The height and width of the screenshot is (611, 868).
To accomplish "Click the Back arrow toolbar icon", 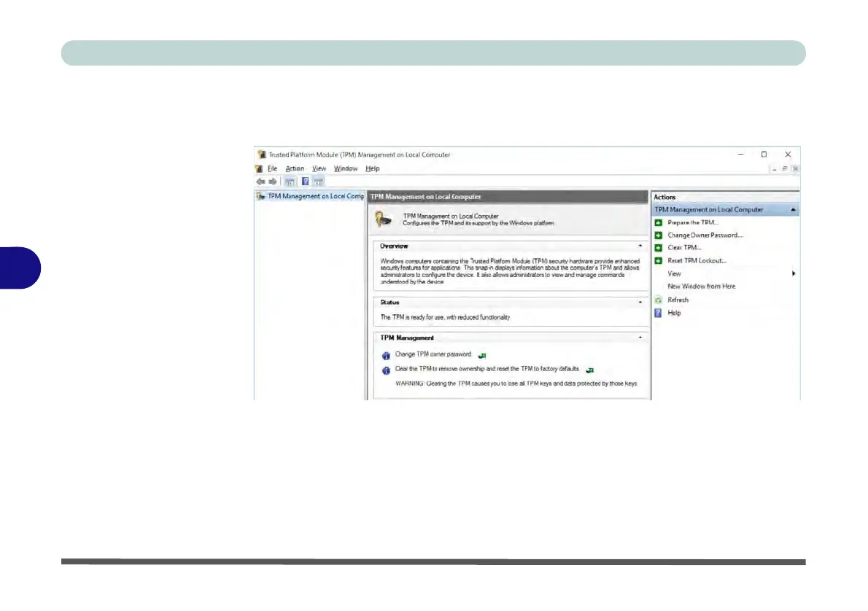I will coord(260,182).
